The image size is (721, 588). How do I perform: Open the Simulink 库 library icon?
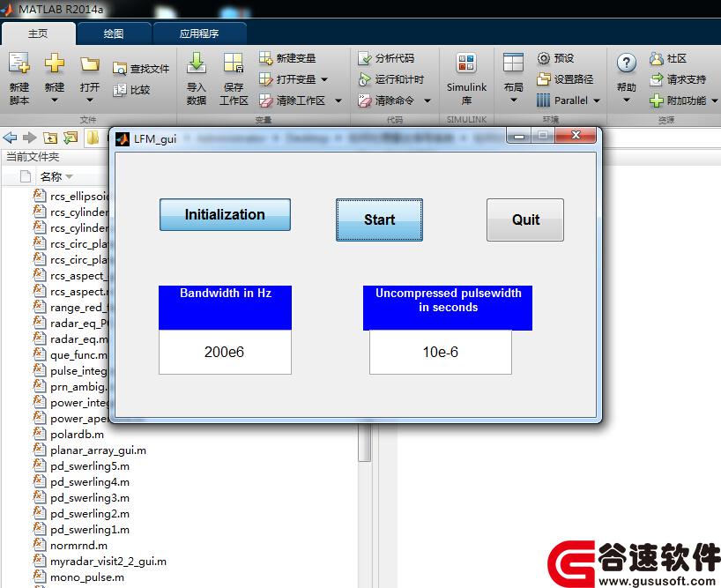pos(466,63)
